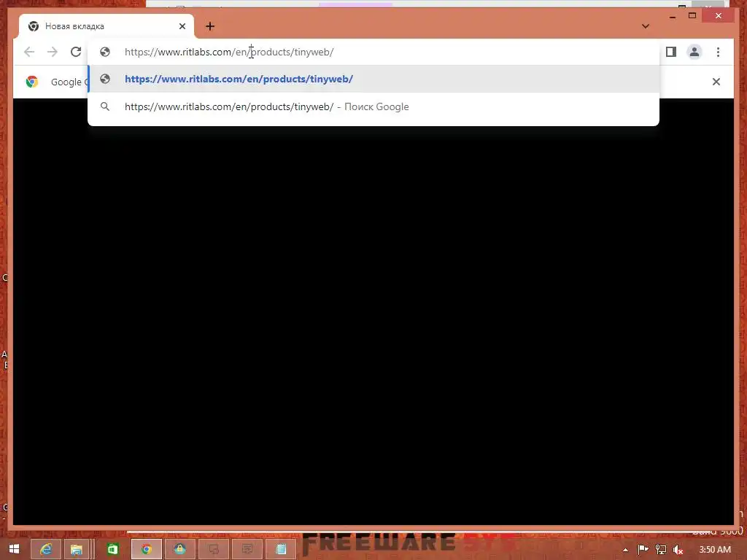Open the notepad-style taskbar icon
Image resolution: width=747 pixels, height=560 pixels.
pos(281,550)
